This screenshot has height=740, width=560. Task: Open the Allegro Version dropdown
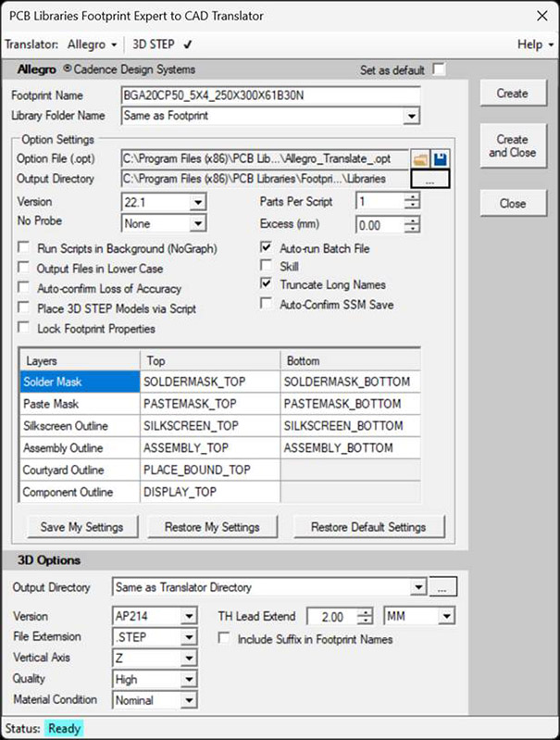(197, 202)
